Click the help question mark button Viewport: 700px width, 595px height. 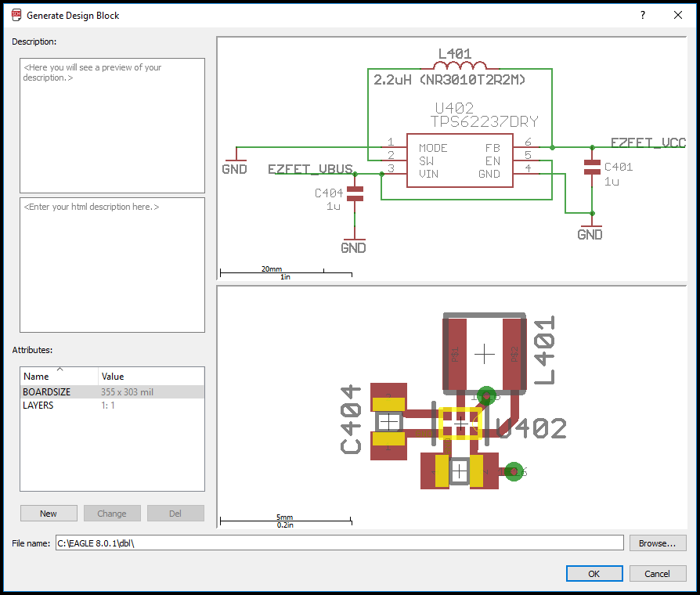(643, 15)
